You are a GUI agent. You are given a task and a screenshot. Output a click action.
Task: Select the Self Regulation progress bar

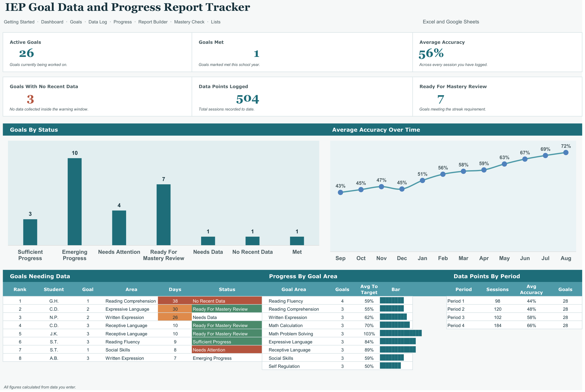pyautogui.click(x=390, y=366)
